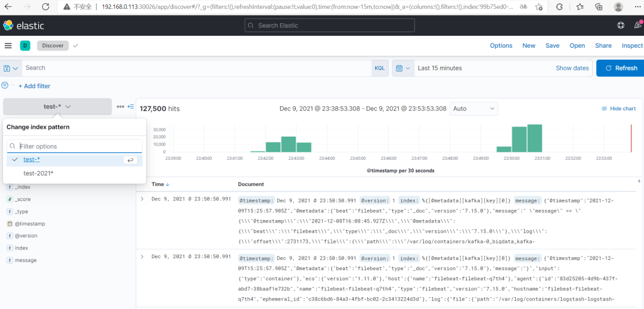Viewport: 644px width, 309px height.
Task: Click the Refresh button
Action: pyautogui.click(x=621, y=68)
